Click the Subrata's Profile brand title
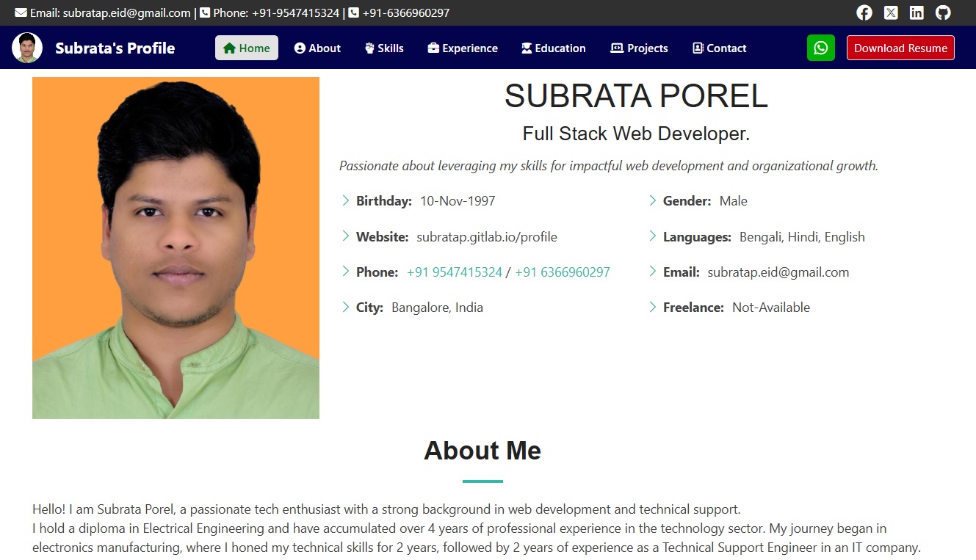The image size is (976, 560). 115,48
